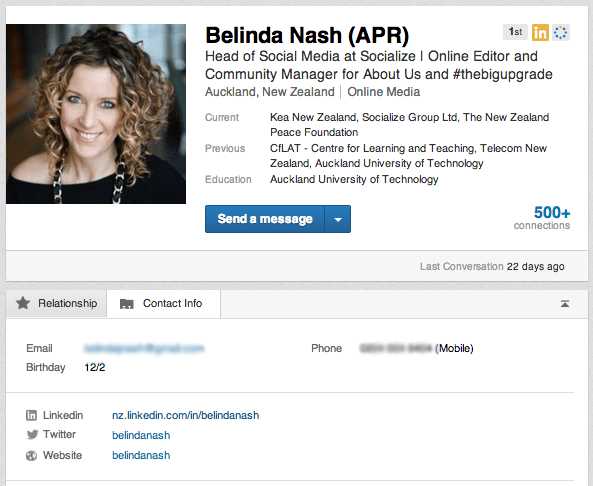
Task: Click the blue dotted circle OpenLink icon
Action: tap(560, 33)
